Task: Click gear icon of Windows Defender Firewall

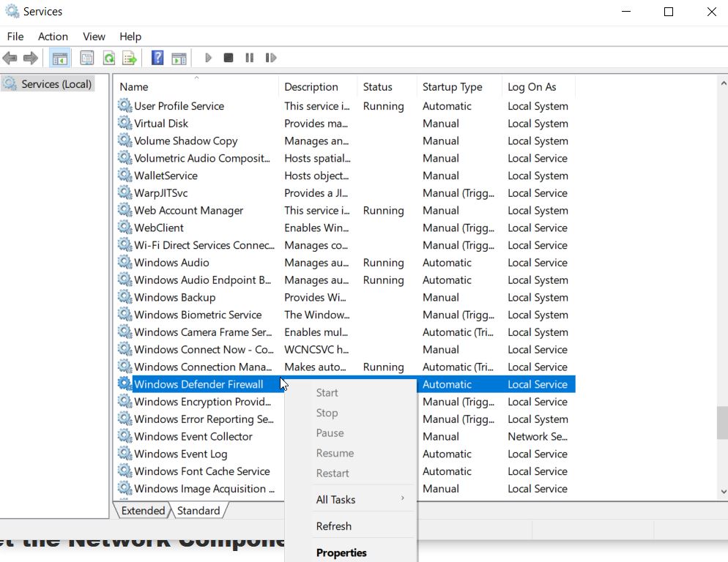Action: click(x=125, y=383)
